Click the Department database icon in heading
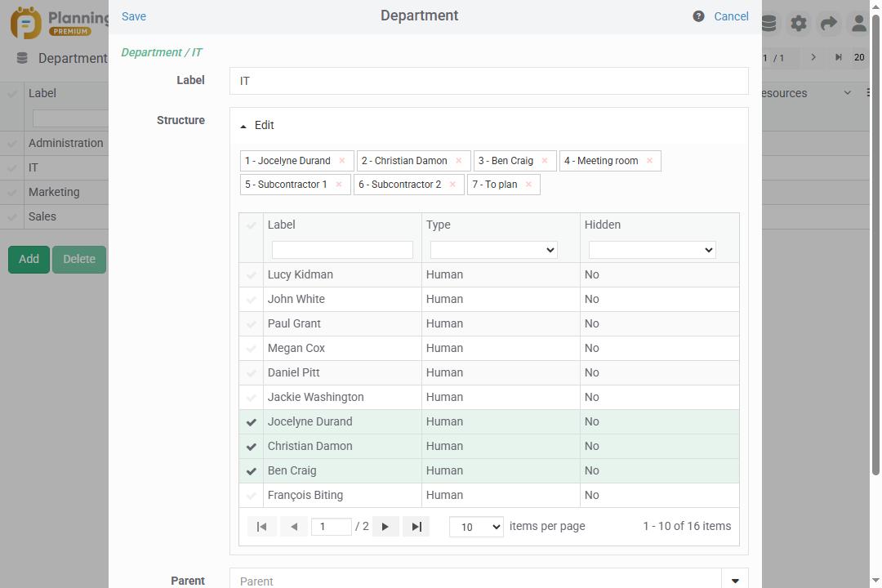The width and height of the screenshot is (882, 588). coord(22,58)
